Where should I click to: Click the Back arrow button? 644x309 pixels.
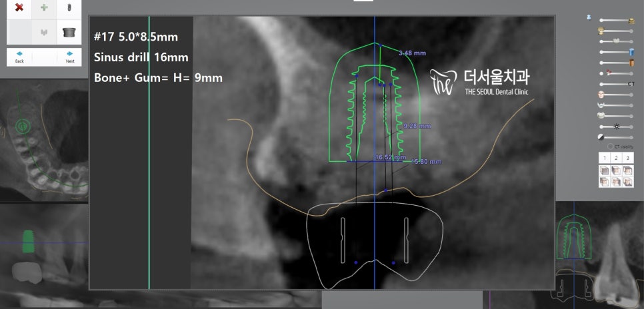click(19, 56)
